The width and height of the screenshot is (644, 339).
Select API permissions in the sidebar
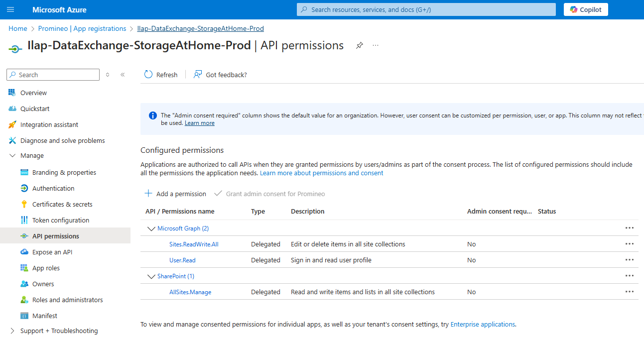point(65,236)
